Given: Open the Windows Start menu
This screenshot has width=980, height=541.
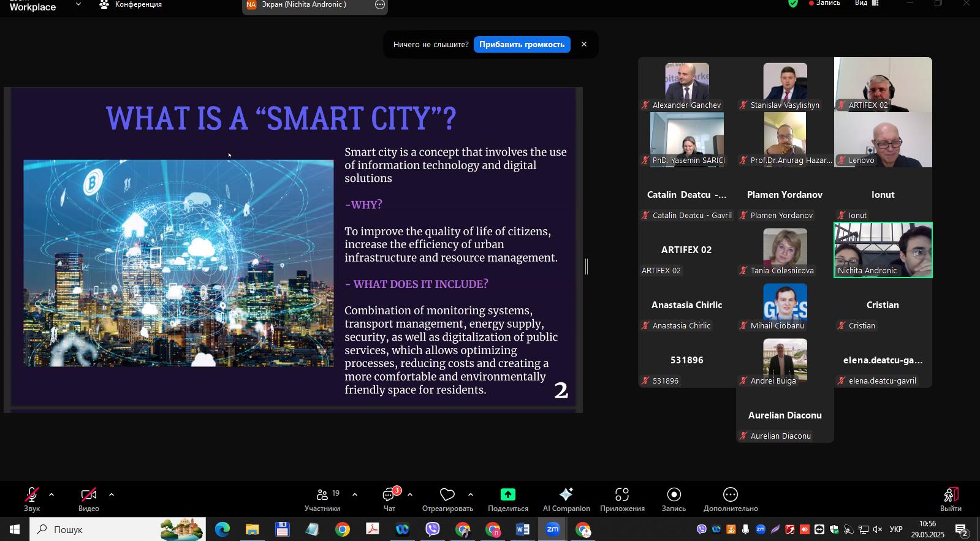Looking at the screenshot, I should [14, 529].
